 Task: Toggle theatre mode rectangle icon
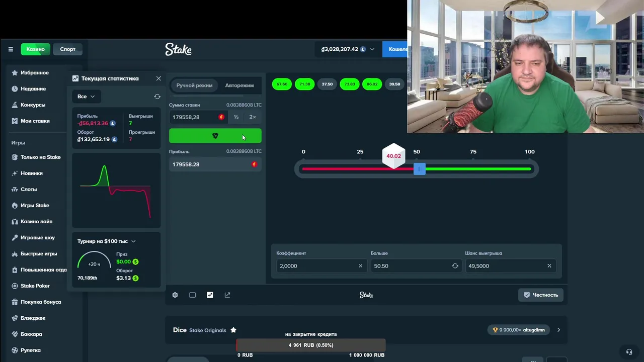192,295
